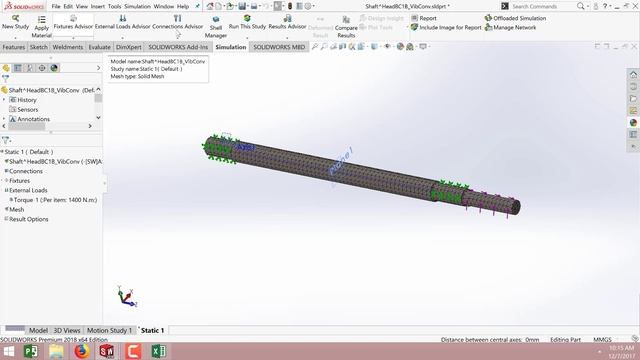Switch to the Sketch tab

(x=39, y=47)
